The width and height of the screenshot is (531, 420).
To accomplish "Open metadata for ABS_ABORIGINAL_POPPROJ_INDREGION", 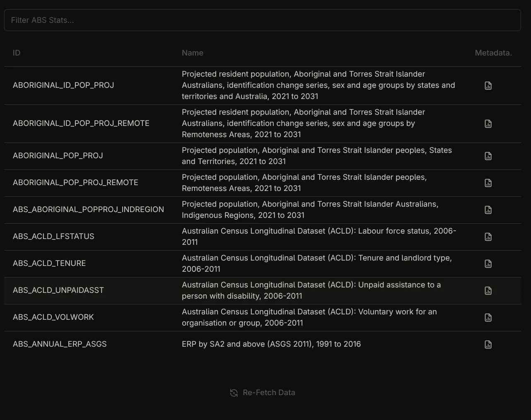I will tap(488, 210).
